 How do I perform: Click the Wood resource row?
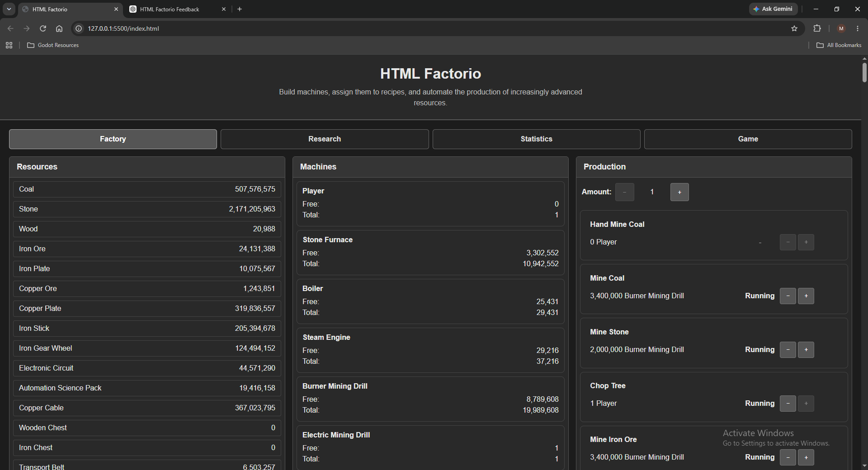tap(147, 229)
